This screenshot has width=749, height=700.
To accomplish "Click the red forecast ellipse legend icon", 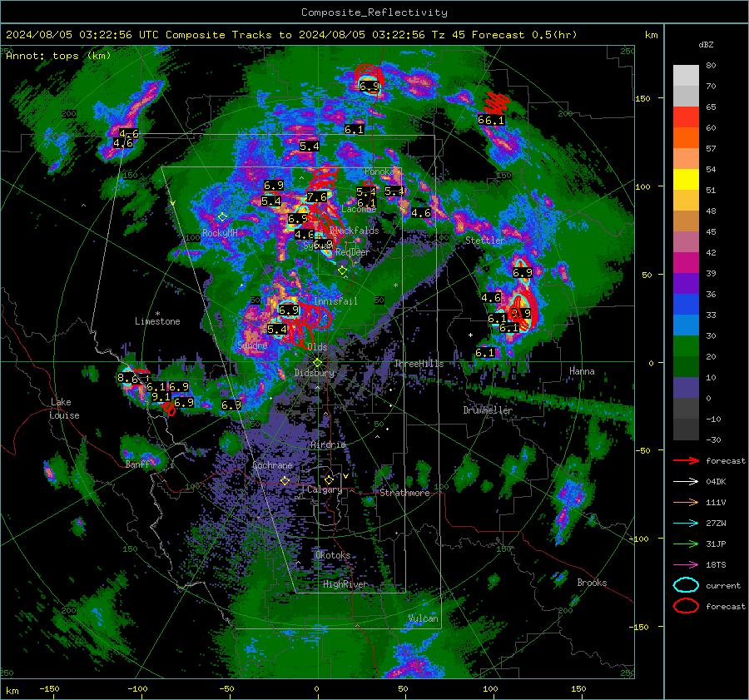I will [686, 606].
